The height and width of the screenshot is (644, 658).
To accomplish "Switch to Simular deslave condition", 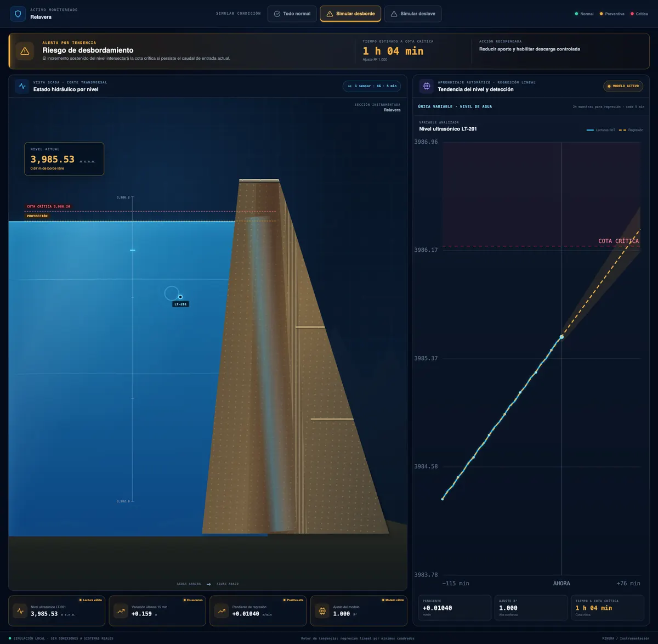I will click(x=413, y=14).
